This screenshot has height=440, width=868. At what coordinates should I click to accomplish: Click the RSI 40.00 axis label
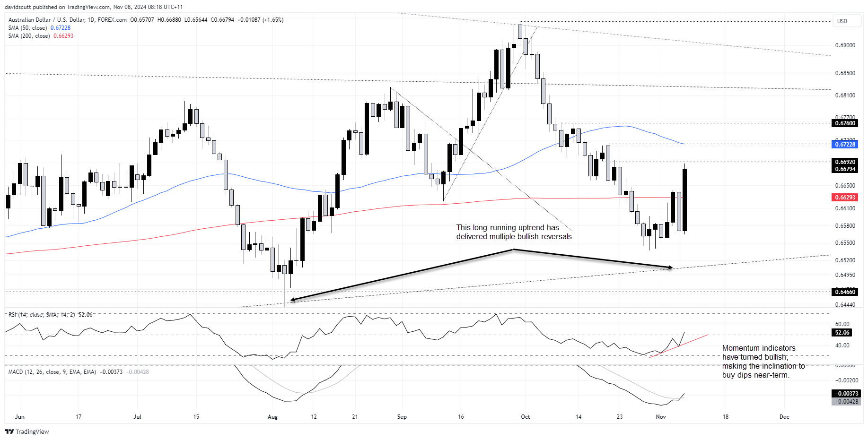point(842,345)
